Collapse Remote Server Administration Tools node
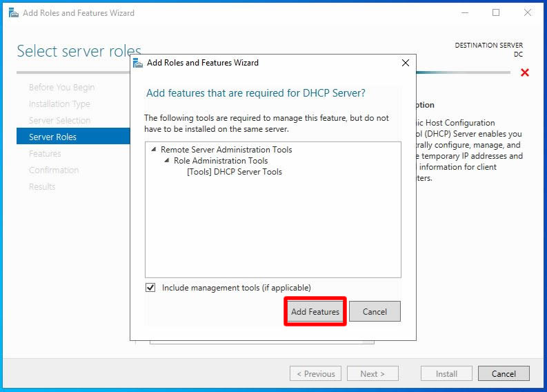 click(154, 149)
